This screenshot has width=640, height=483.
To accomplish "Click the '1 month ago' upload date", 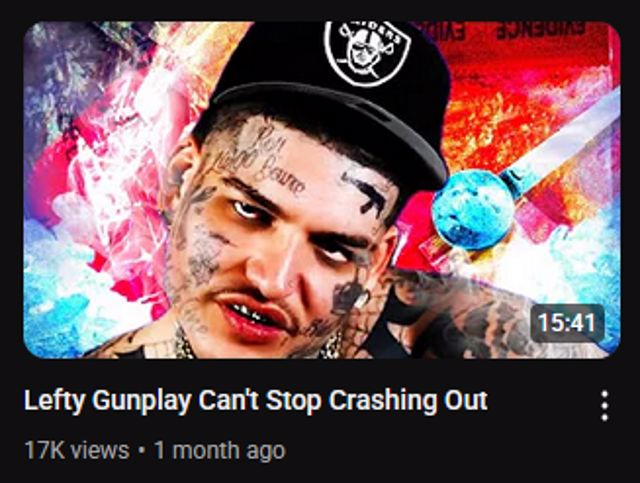I will pos(220,451).
